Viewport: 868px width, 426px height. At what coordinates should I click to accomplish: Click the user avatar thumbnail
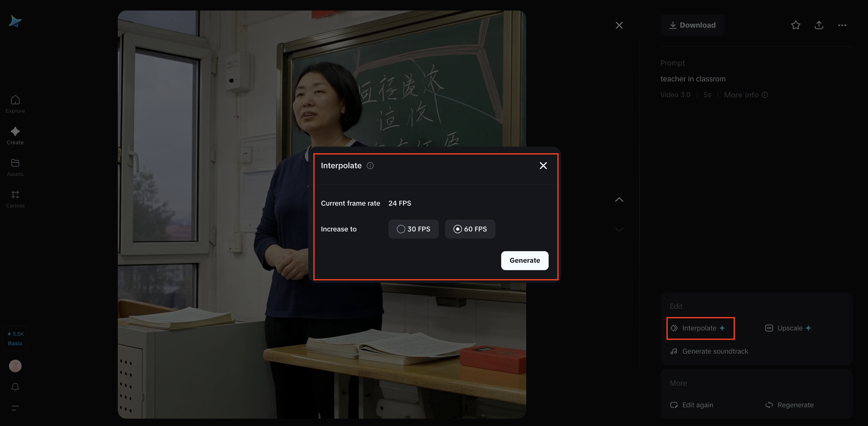[15, 366]
